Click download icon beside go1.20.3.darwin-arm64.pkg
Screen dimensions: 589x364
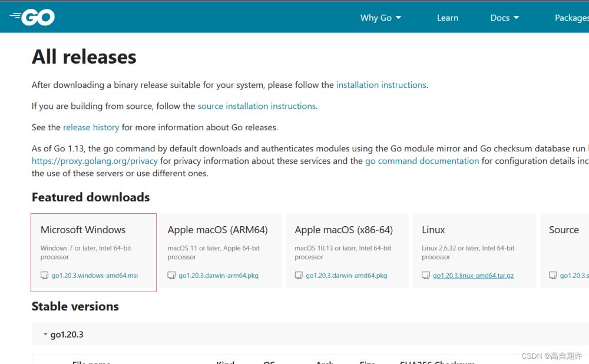(x=171, y=275)
